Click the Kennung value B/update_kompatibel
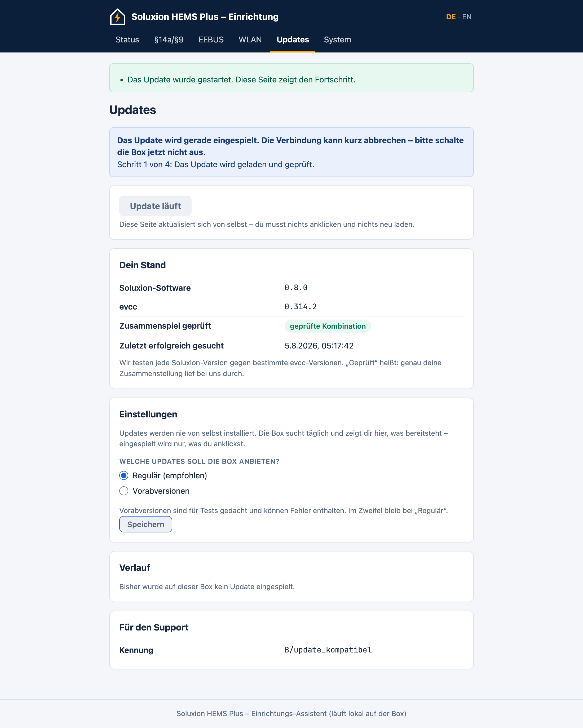Screen dimensions: 583x728 pyautogui.click(x=328, y=650)
